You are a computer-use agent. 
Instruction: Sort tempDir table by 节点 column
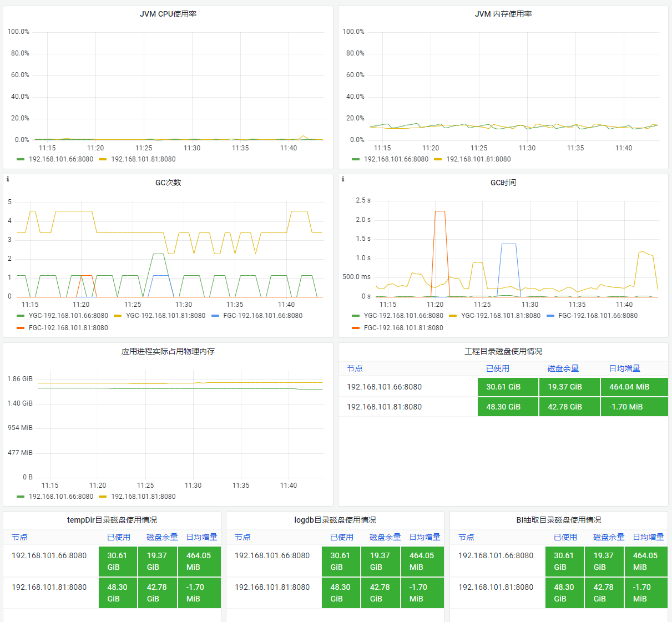point(19,537)
